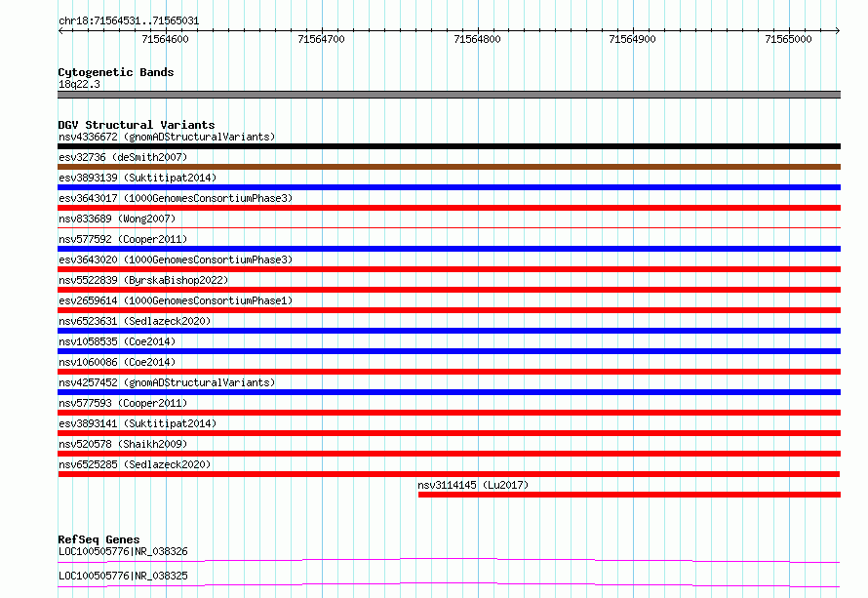Click the blue bar under nsv577592 Cooper2011
The image size is (868, 598).
point(449,249)
